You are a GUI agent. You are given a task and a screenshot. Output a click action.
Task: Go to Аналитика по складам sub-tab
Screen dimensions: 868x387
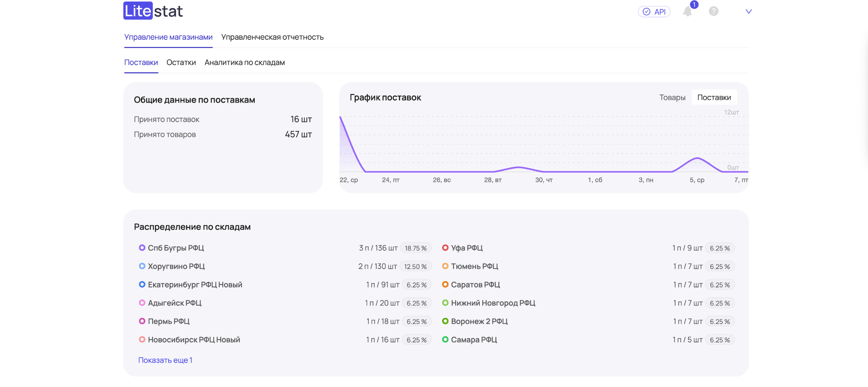[245, 63]
